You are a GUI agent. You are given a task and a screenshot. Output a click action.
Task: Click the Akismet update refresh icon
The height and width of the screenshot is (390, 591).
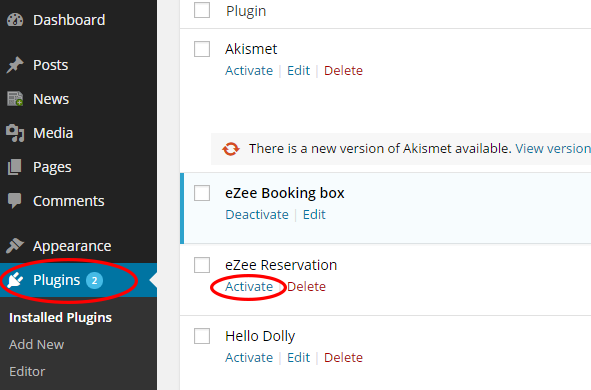point(231,149)
